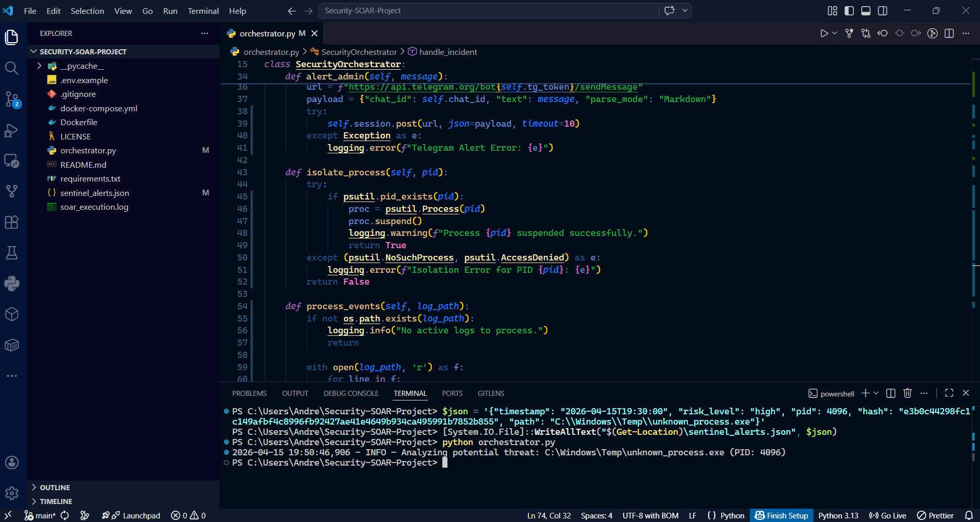
Task: Open the Run and Debug view
Action: pyautogui.click(x=12, y=130)
